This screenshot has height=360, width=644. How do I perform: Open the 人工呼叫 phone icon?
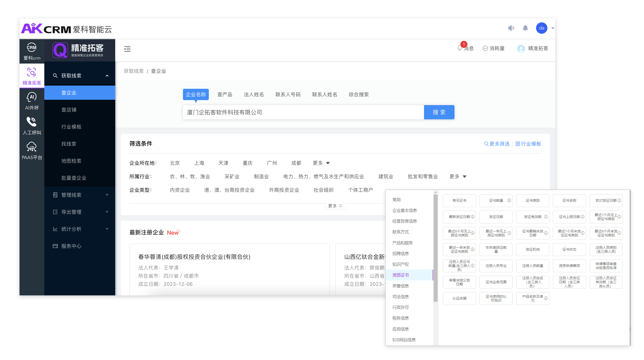(x=32, y=122)
